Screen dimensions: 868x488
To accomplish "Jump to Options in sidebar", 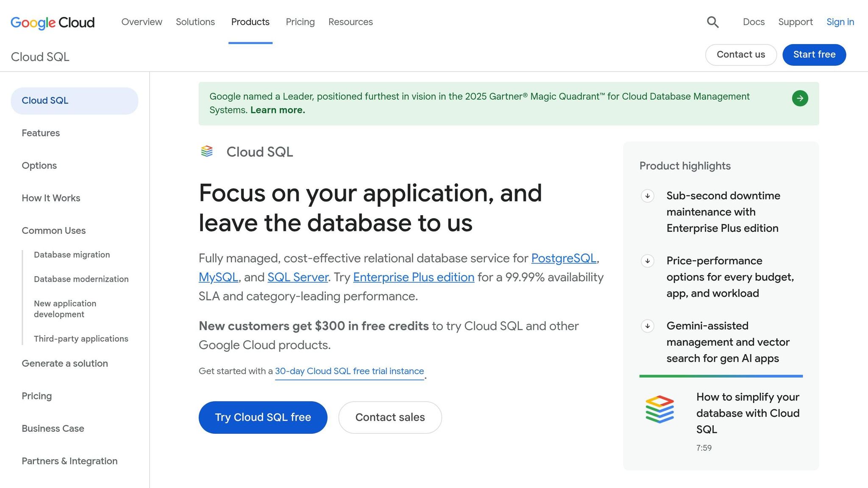I will pos(39,166).
